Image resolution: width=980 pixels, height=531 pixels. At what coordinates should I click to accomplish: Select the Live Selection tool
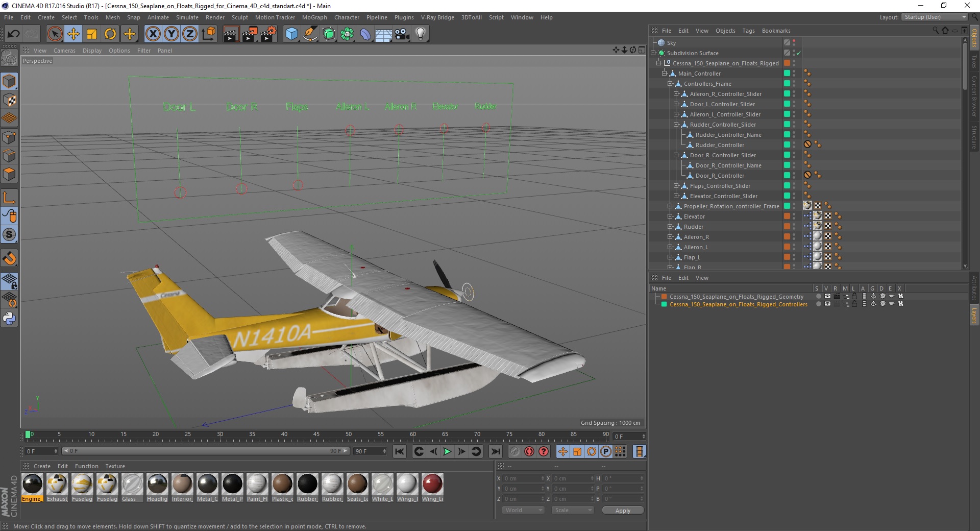click(55, 34)
